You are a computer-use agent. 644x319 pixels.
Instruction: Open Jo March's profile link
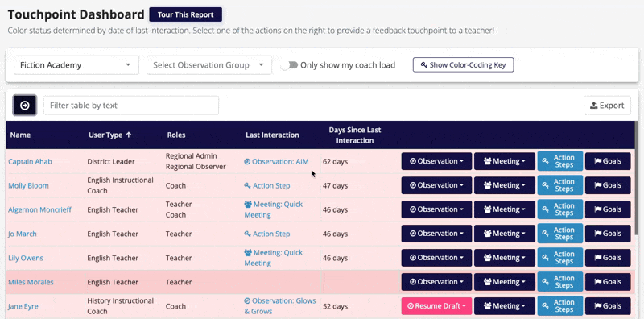click(x=23, y=234)
